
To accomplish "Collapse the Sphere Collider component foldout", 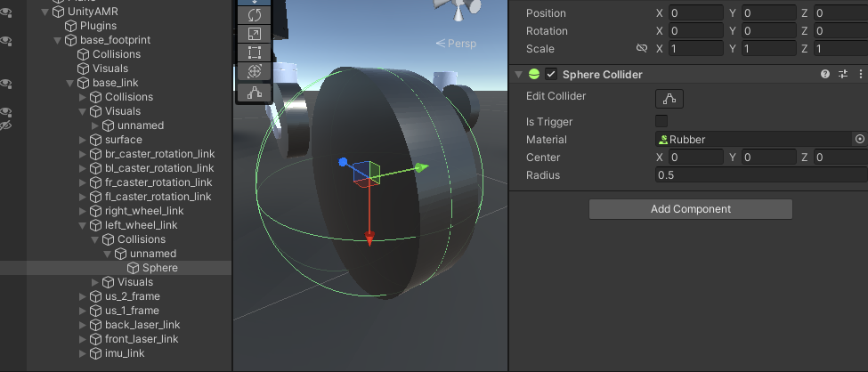I will [x=518, y=74].
